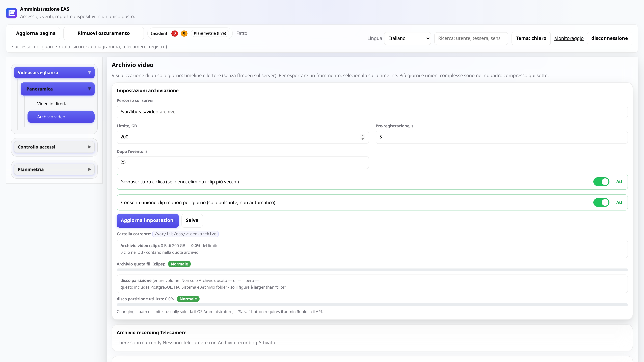Click the red incidents counter badge
644x362 pixels.
pyautogui.click(x=174, y=33)
